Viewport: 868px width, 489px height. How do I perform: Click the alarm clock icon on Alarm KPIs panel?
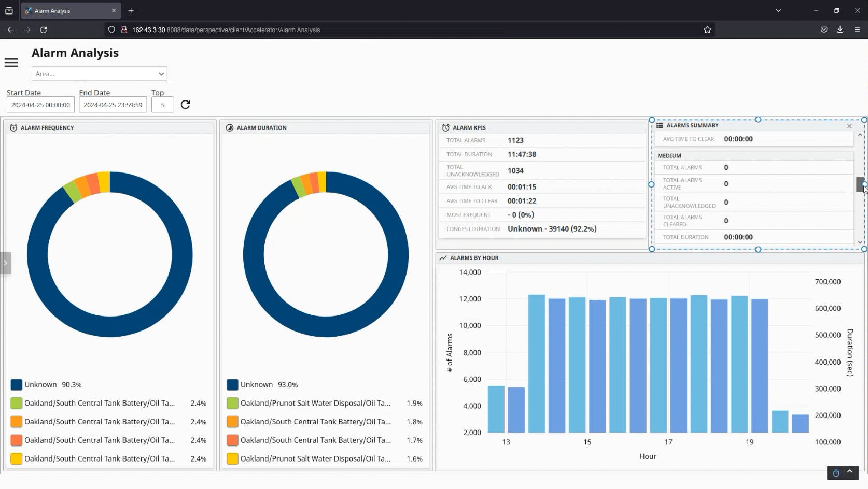445,127
